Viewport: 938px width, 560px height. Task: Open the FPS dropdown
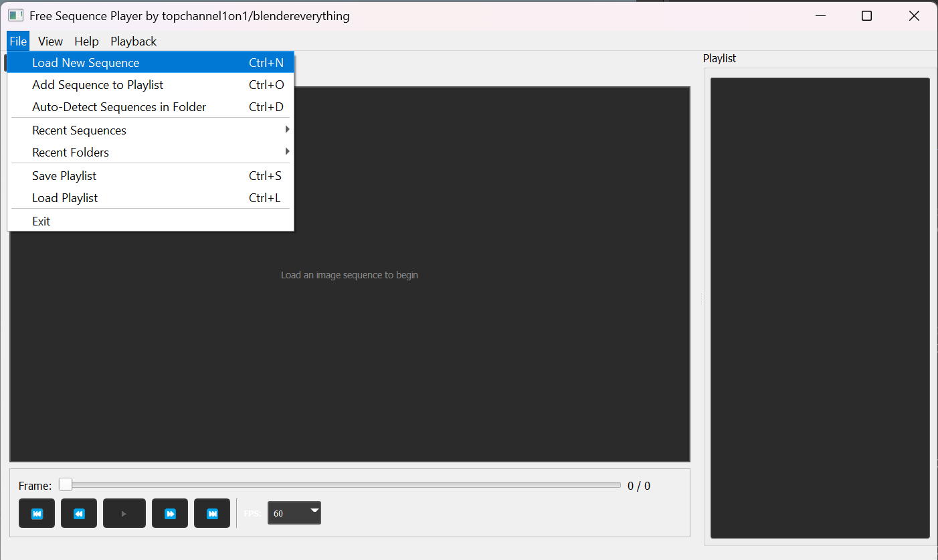[312, 512]
